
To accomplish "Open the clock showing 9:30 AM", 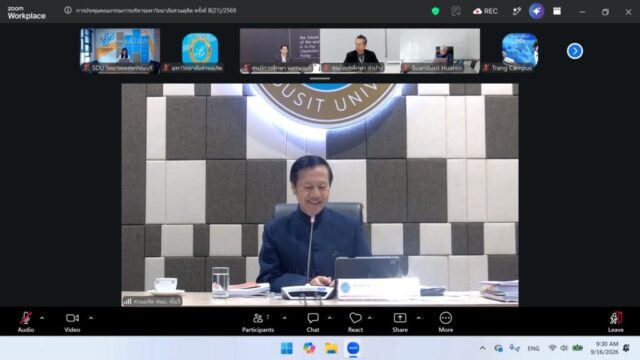I will [604, 348].
